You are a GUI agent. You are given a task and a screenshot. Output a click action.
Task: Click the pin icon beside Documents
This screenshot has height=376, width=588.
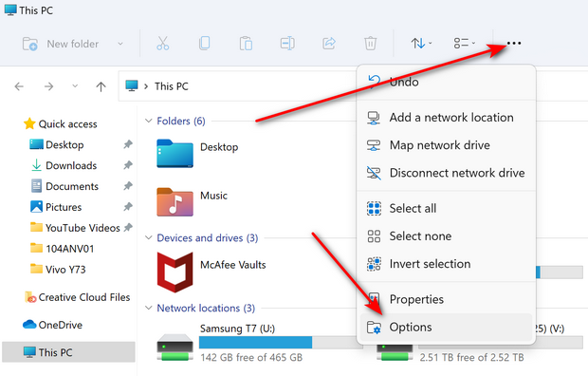coord(128,185)
